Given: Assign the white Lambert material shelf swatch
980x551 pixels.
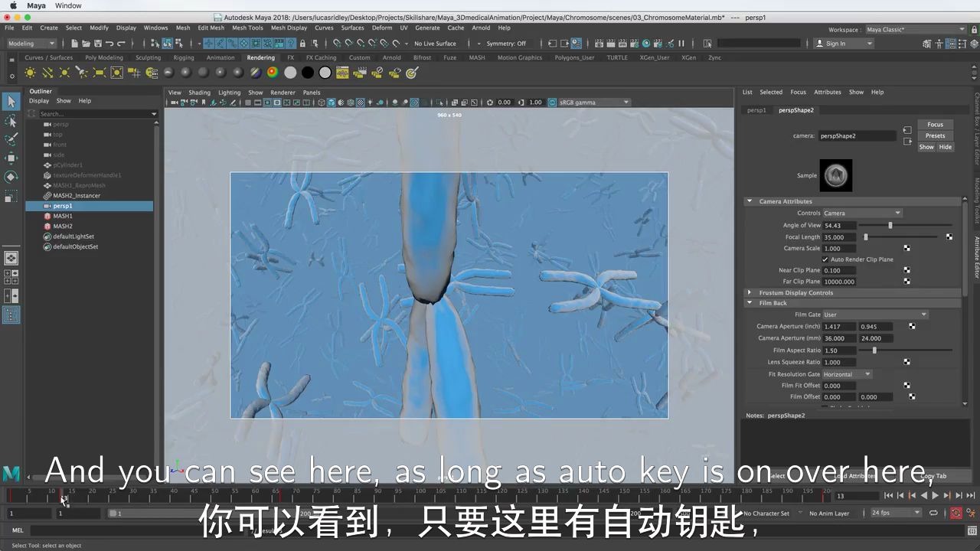Looking at the screenshot, I should pos(290,73).
